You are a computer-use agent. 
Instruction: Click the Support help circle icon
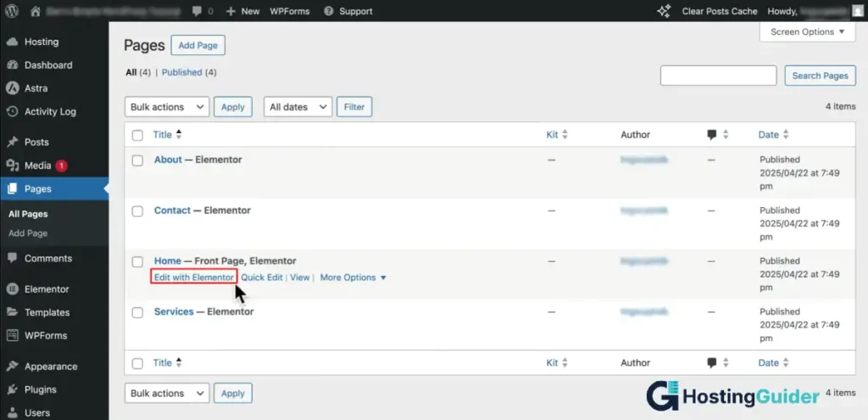tap(329, 11)
